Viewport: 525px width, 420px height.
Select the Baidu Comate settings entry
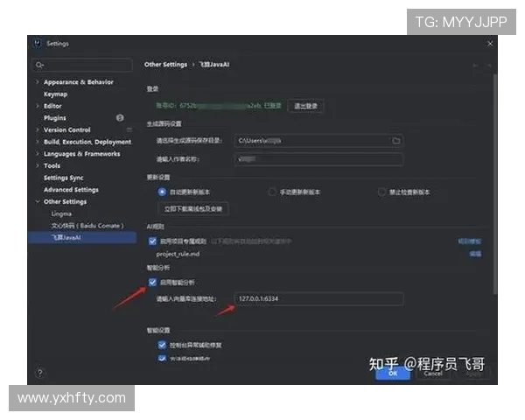point(87,226)
